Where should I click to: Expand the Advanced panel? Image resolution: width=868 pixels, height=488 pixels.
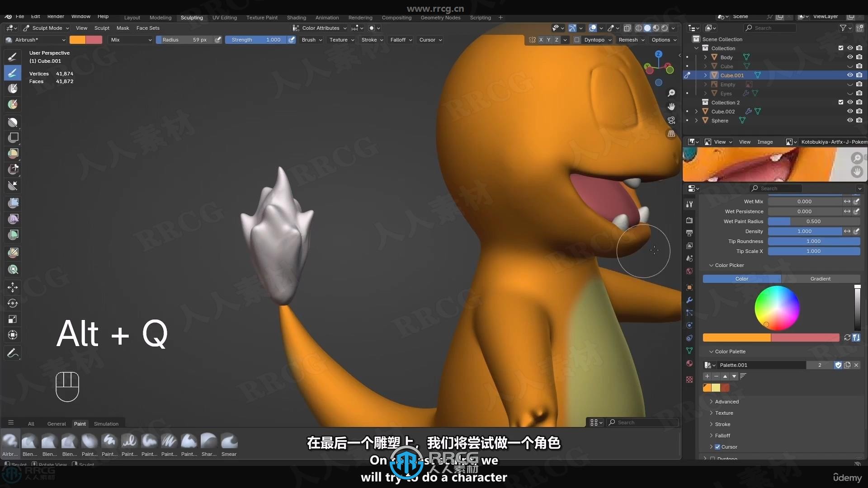tap(726, 402)
